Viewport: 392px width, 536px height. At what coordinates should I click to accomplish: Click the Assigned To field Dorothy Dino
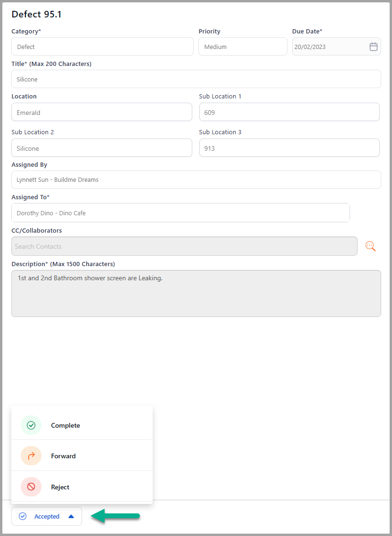180,212
